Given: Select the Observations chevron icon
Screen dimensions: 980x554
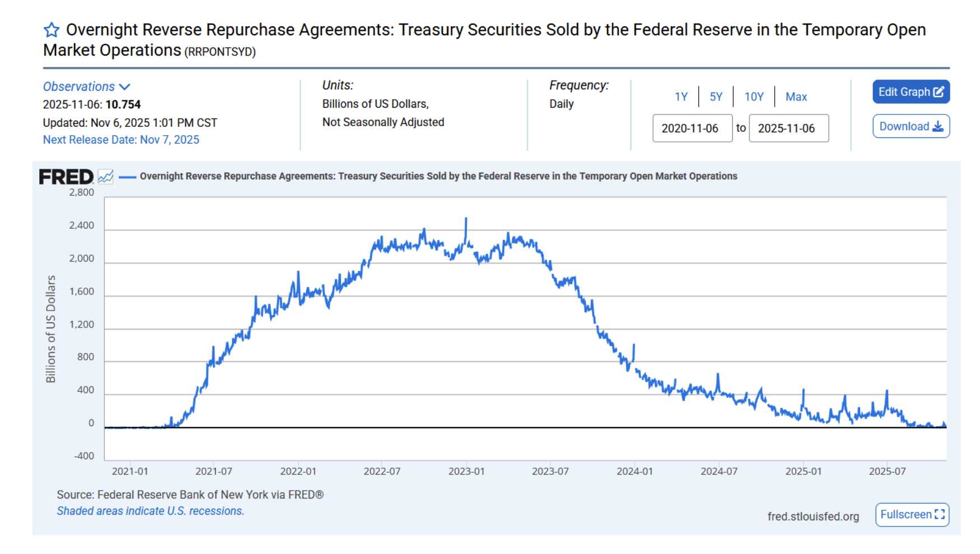Looking at the screenshot, I should point(126,86).
